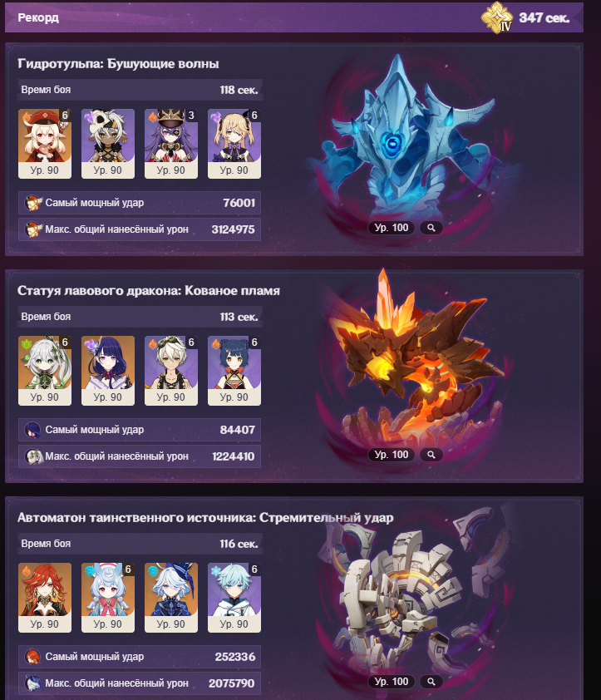Select Furina's card in the third team
This screenshot has height=700, width=601.
(x=171, y=597)
